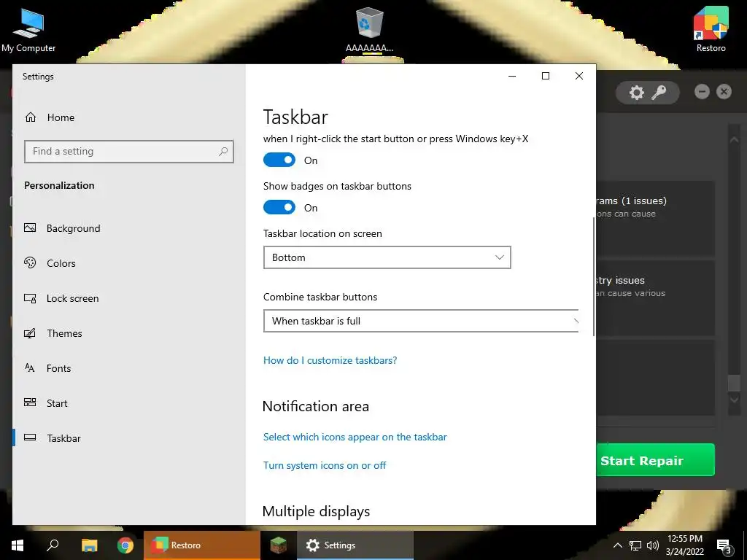Click the Colors palette icon
This screenshot has width=747, height=560.
[x=30, y=262]
